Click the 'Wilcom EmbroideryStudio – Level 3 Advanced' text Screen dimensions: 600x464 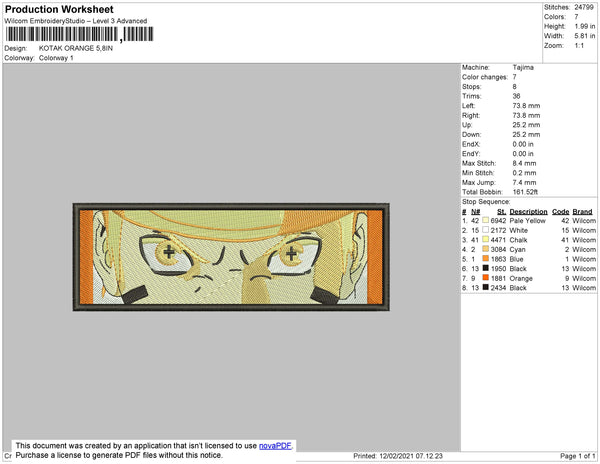(76, 21)
